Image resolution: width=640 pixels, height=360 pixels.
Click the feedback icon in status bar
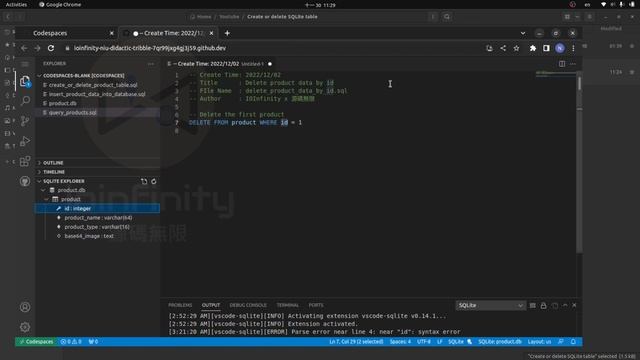click(561, 342)
